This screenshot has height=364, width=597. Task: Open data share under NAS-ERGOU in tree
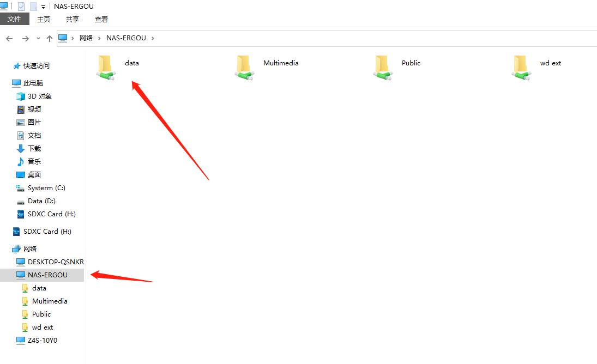39,288
